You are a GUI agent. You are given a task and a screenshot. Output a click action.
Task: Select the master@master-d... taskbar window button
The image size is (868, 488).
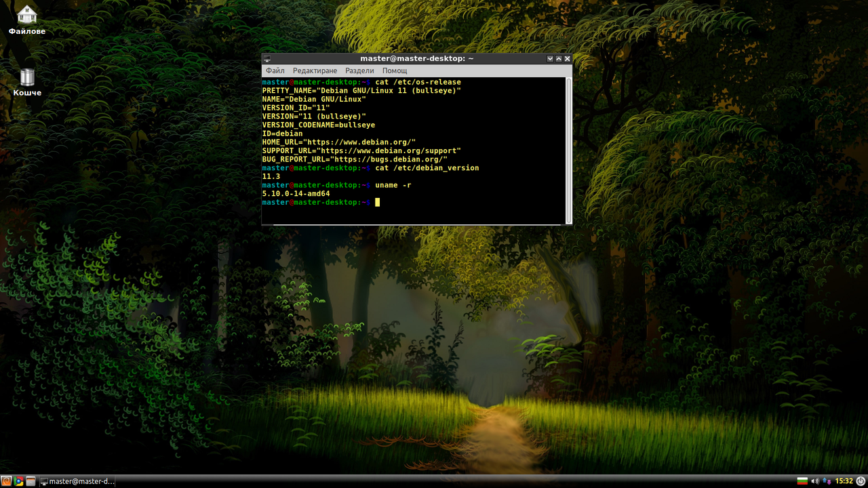point(78,481)
